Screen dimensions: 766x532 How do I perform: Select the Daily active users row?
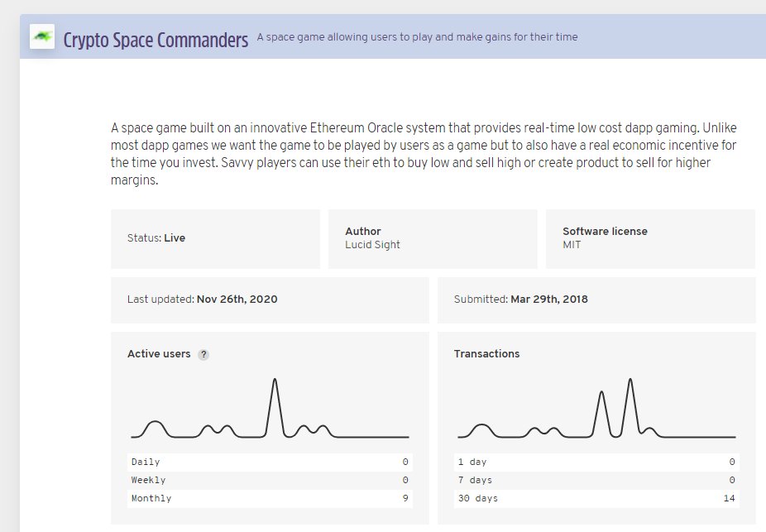coord(270,463)
